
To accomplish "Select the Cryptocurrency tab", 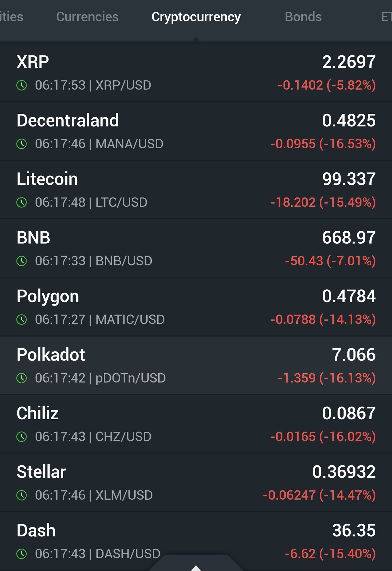I will point(196,17).
